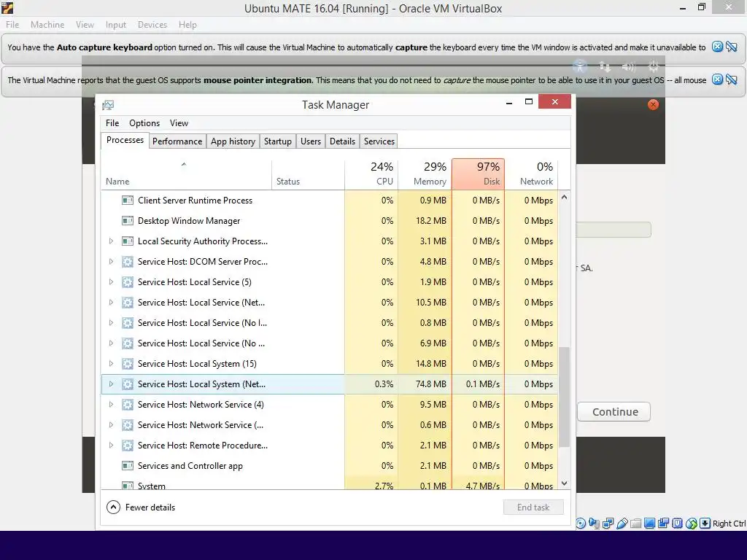Click the VirtualBox window title icon
Image resolution: width=747 pixels, height=560 pixels.
(x=7, y=7)
